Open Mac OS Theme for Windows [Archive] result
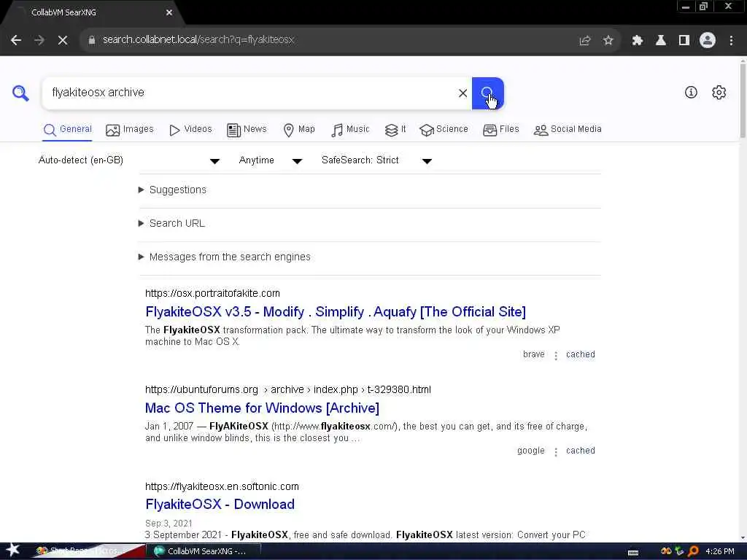 coord(262,408)
